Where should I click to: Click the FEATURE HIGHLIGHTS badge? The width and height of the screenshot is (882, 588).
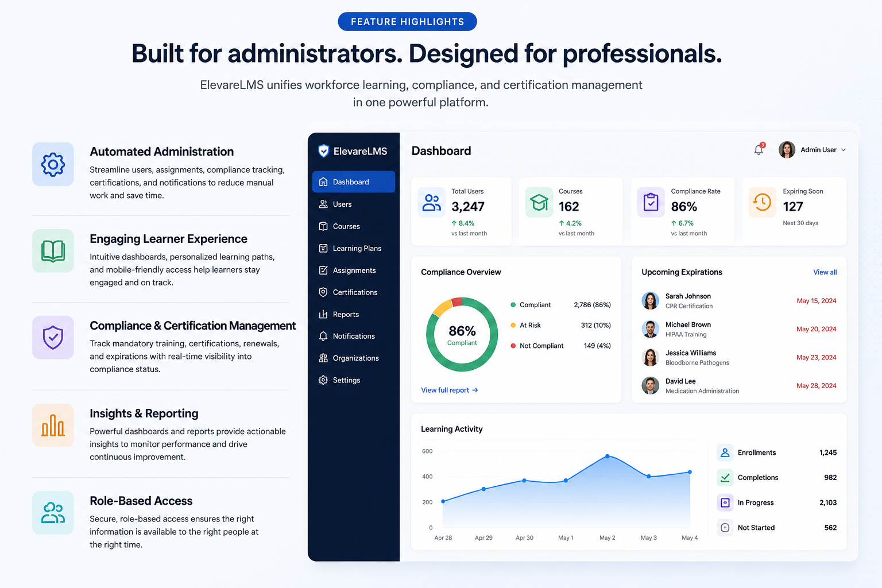tap(407, 22)
